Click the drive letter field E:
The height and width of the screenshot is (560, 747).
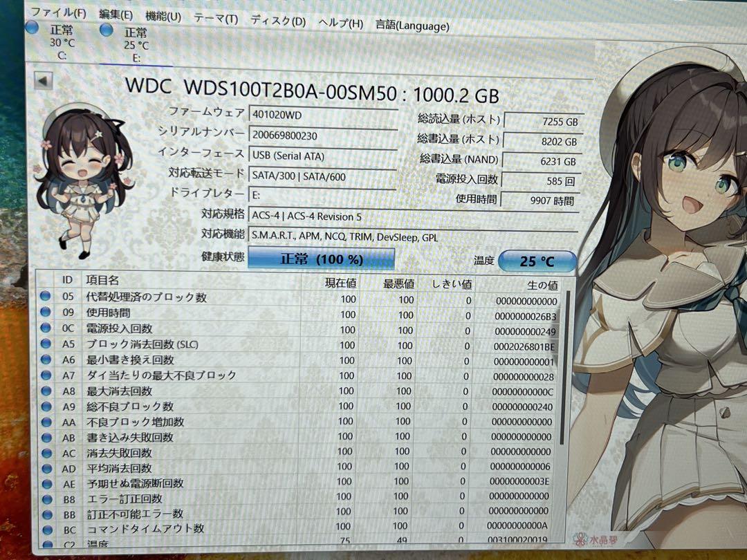[x=322, y=195]
